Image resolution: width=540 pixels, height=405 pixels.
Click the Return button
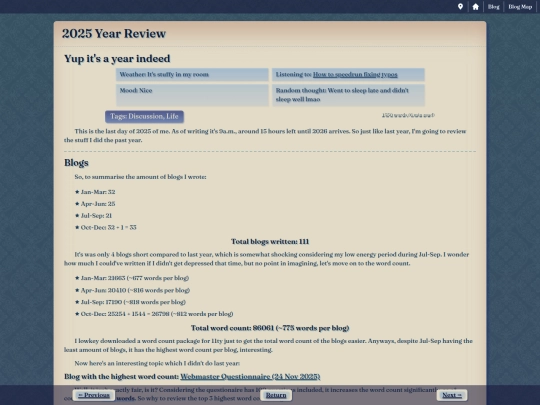point(276,395)
